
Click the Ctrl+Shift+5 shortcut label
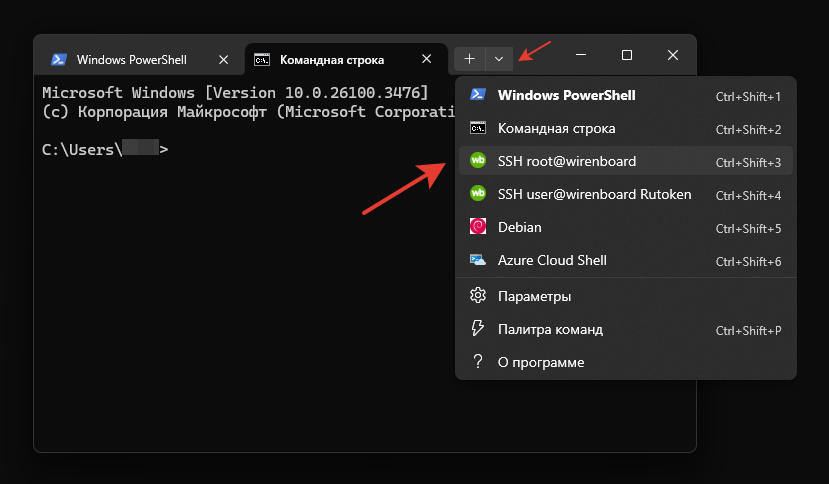click(x=748, y=229)
